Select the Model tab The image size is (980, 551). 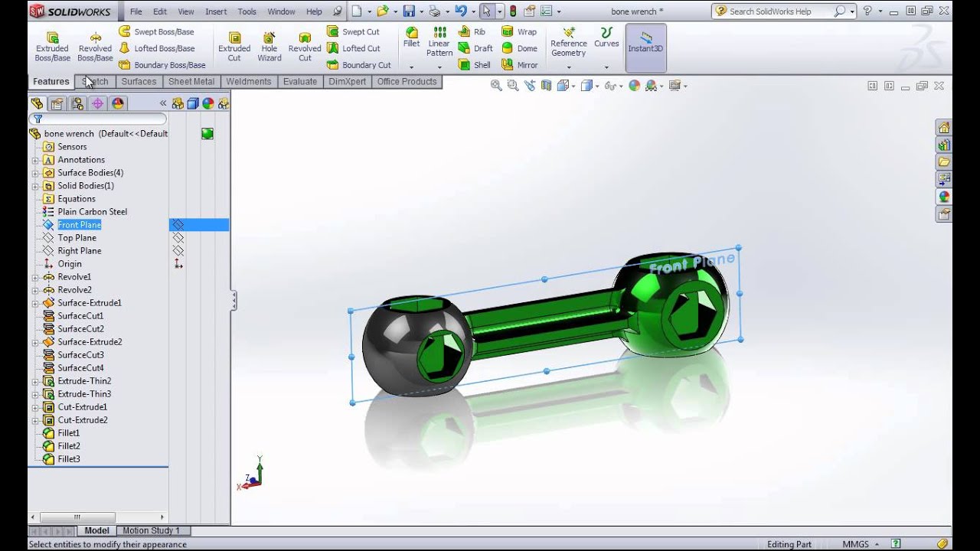[x=96, y=530]
